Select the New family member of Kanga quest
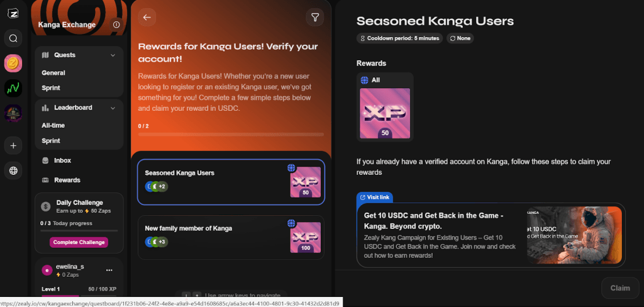The height and width of the screenshot is (307, 644). click(231, 238)
